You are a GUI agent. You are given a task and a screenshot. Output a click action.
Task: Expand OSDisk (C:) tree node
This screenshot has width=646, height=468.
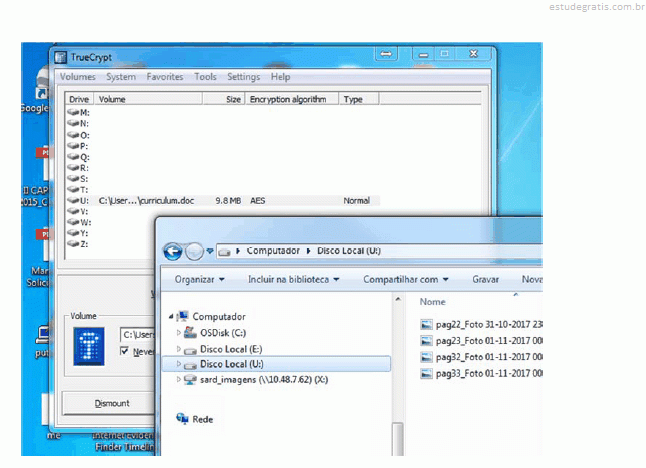coord(178,332)
